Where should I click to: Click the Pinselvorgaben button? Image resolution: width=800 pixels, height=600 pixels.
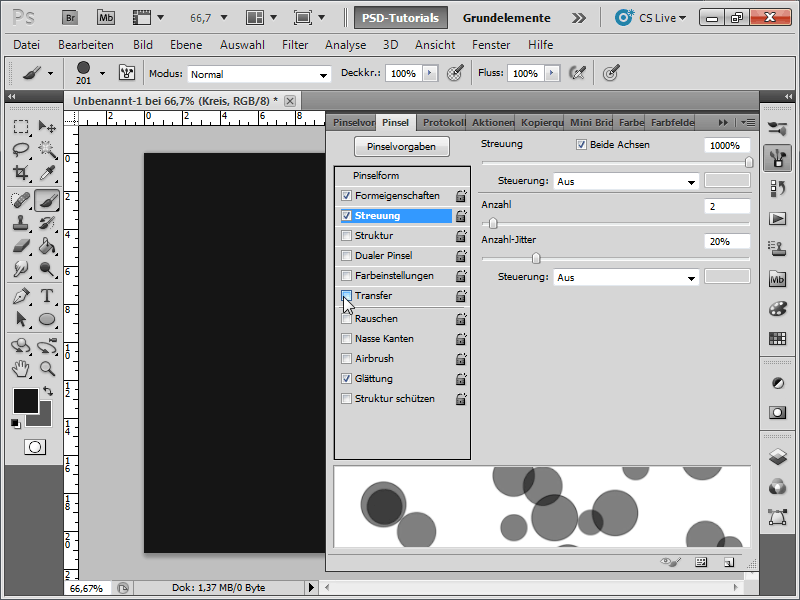[x=402, y=146]
